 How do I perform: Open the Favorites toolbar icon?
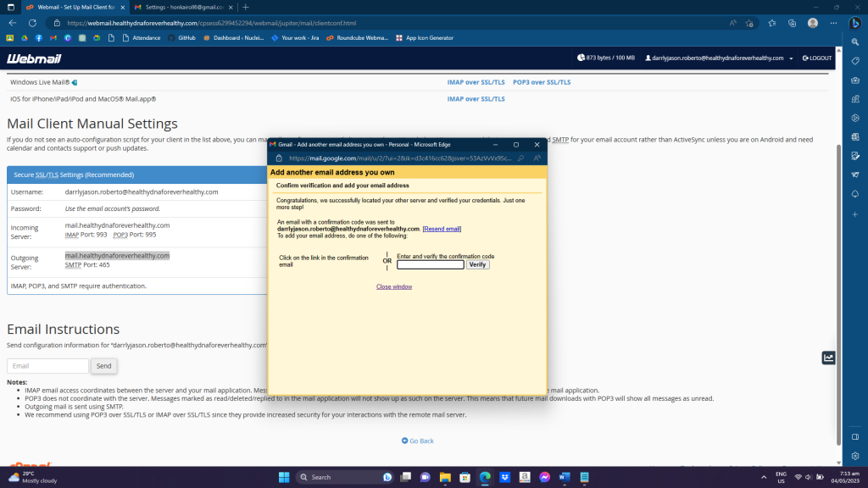tap(771, 23)
